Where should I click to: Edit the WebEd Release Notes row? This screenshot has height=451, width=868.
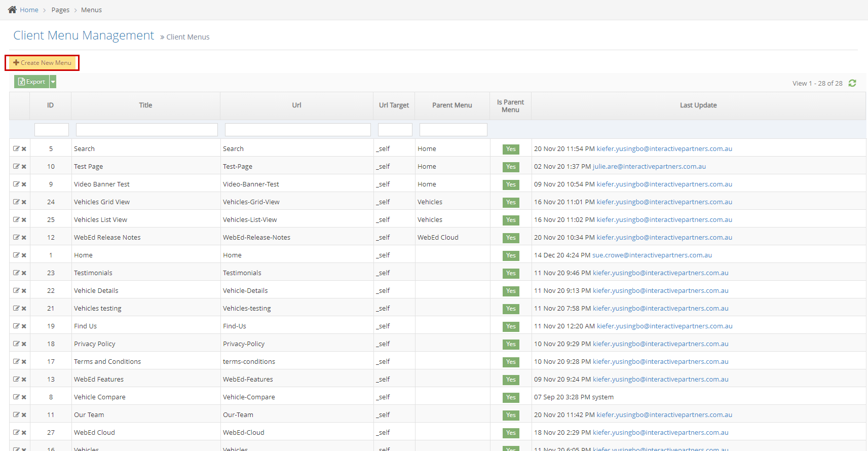(x=16, y=237)
